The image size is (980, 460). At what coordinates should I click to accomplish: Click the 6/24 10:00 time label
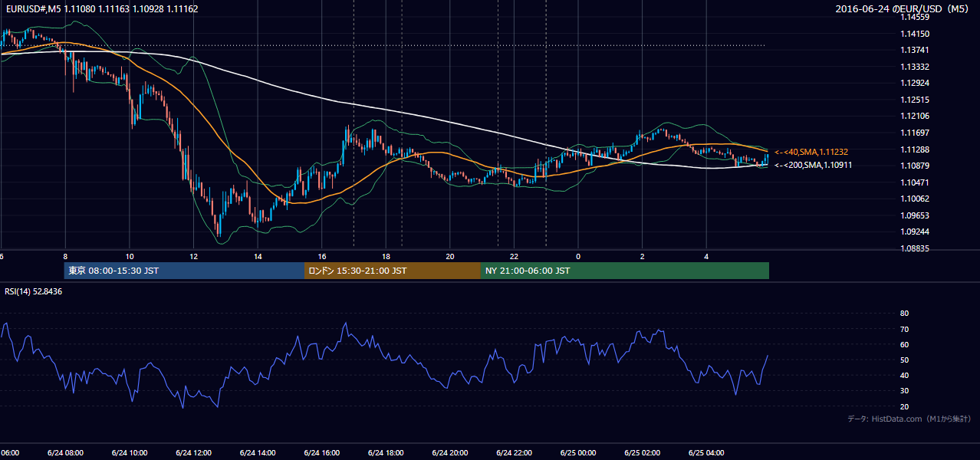129,452
